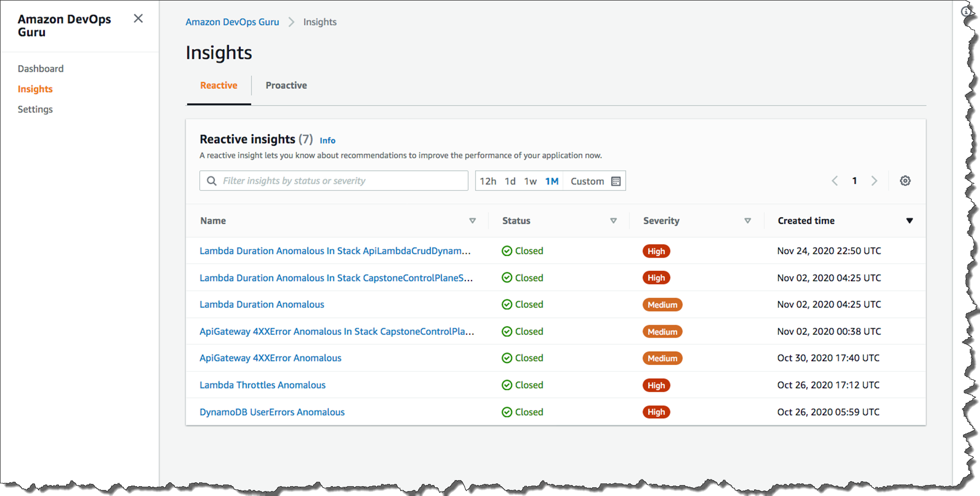Click the filter insights search field
Viewport: 980px width, 496px height.
(334, 181)
